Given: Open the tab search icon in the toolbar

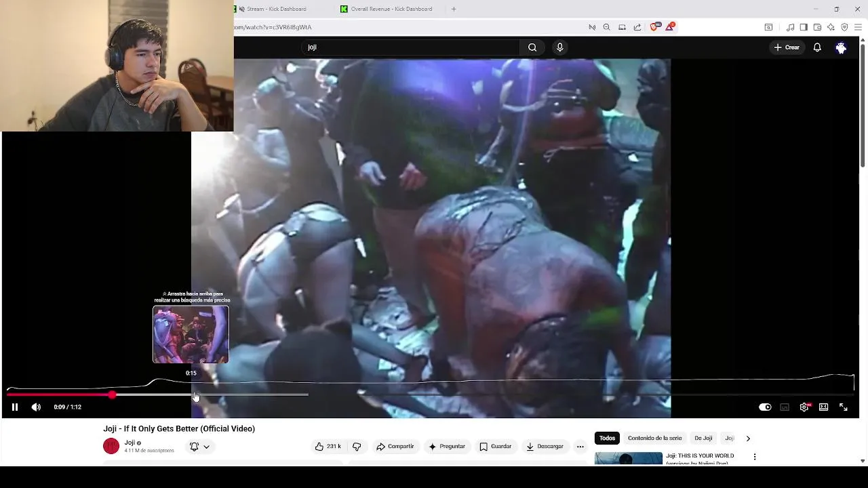Looking at the screenshot, I should point(768,27).
